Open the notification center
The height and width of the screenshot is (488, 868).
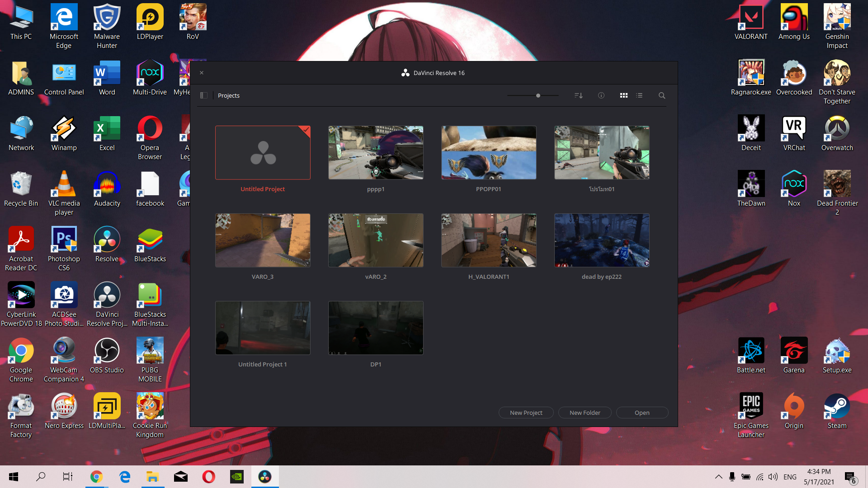pyautogui.click(x=850, y=477)
